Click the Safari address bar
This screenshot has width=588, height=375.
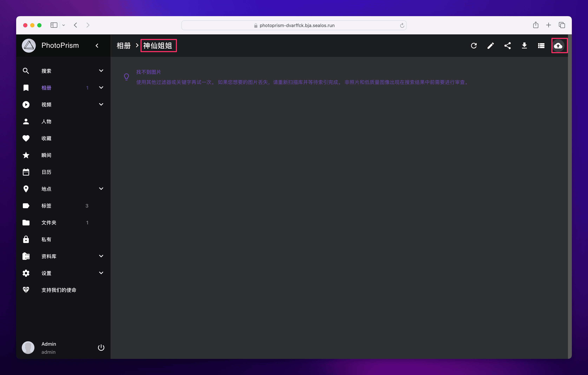(x=294, y=25)
